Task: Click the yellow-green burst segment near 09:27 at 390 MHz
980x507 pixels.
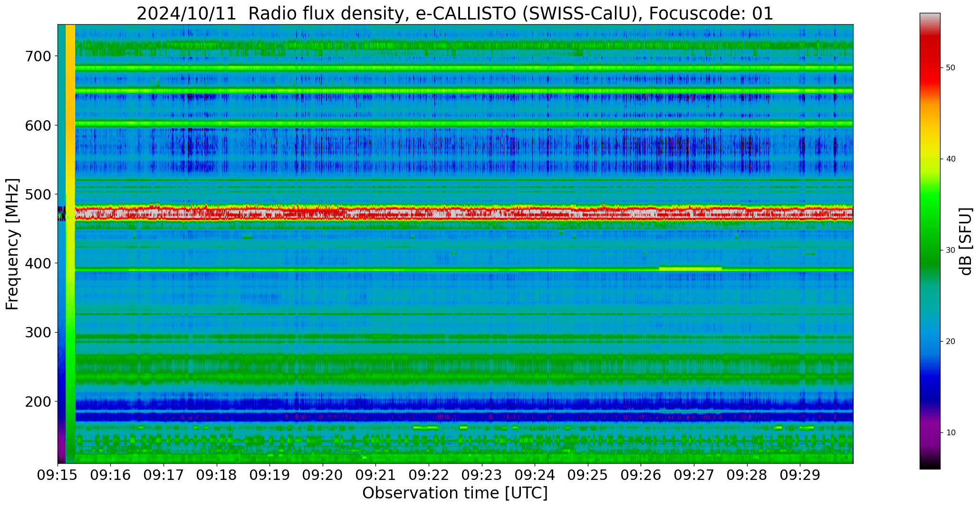Action: [x=690, y=268]
